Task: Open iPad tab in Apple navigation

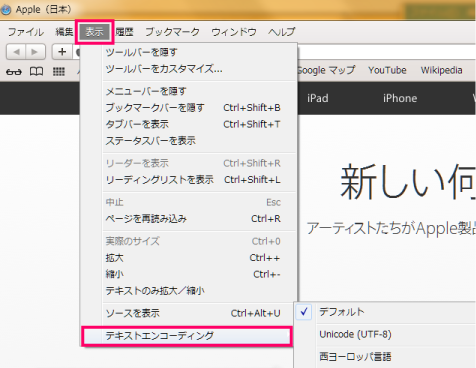Action: [318, 98]
